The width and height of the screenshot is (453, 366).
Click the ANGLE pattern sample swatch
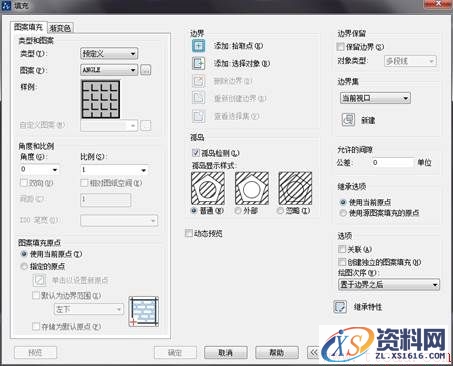[x=101, y=99]
